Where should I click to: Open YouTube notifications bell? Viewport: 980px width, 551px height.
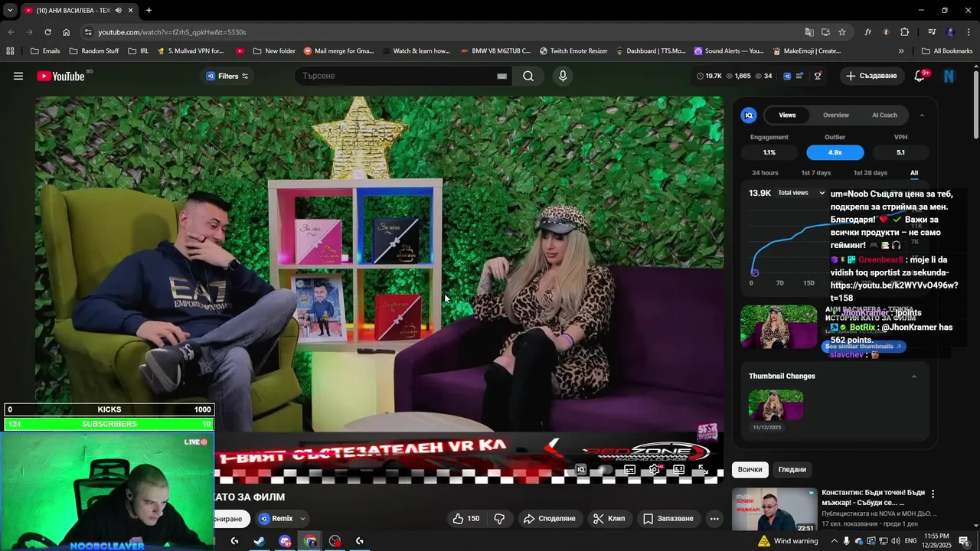click(920, 76)
